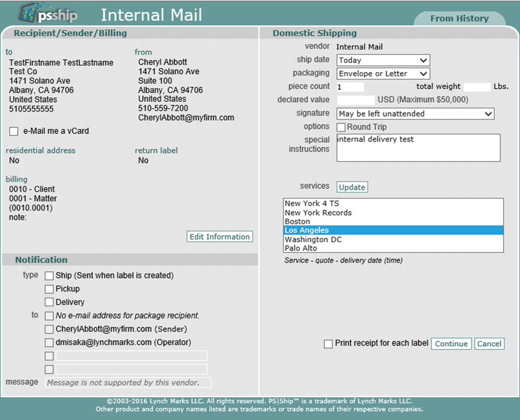Click the second additional e-mail field
The width and height of the screenshot is (520, 420).
click(x=131, y=369)
